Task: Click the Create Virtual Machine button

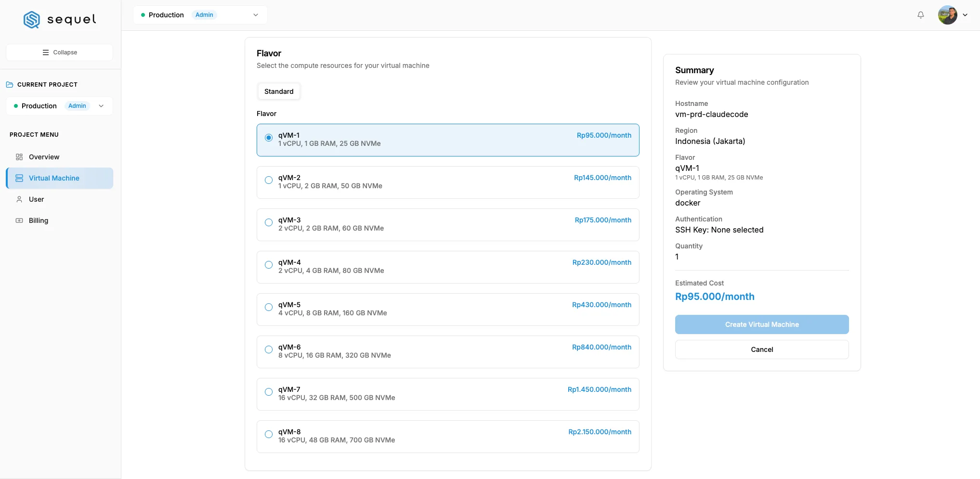Action: pyautogui.click(x=762, y=324)
